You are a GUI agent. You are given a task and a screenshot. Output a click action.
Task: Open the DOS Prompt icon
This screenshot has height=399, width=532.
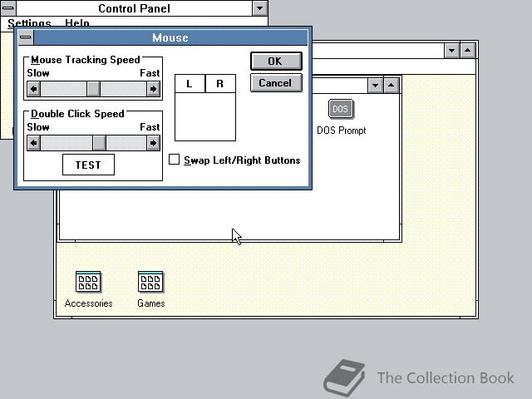[x=341, y=109]
